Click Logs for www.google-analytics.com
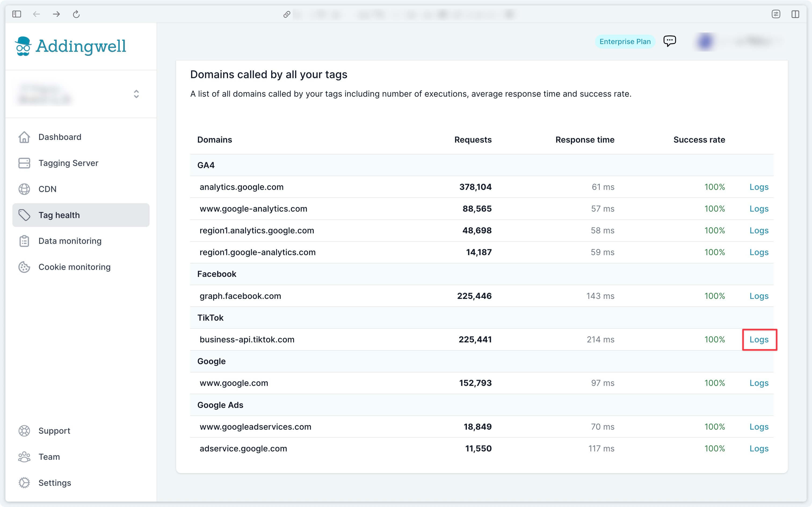 [759, 209]
